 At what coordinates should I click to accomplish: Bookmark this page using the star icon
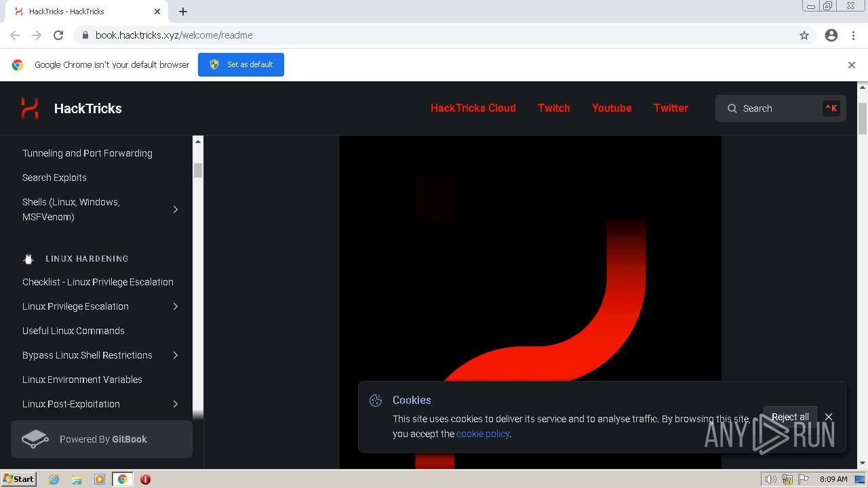(x=804, y=35)
